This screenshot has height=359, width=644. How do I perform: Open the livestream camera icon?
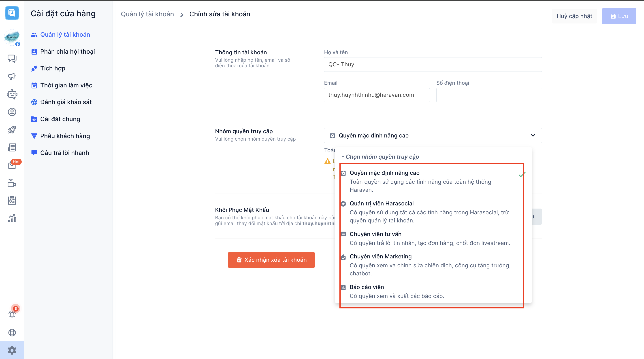[12, 183]
